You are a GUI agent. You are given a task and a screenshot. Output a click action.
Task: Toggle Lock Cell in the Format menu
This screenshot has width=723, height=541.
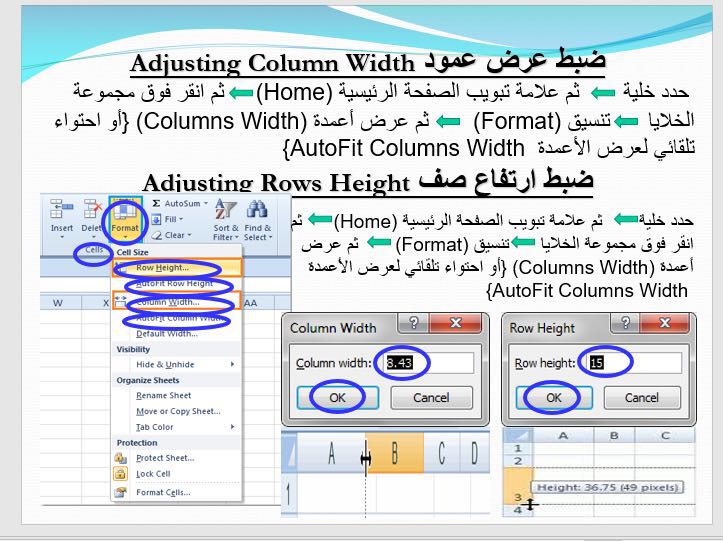tap(153, 474)
